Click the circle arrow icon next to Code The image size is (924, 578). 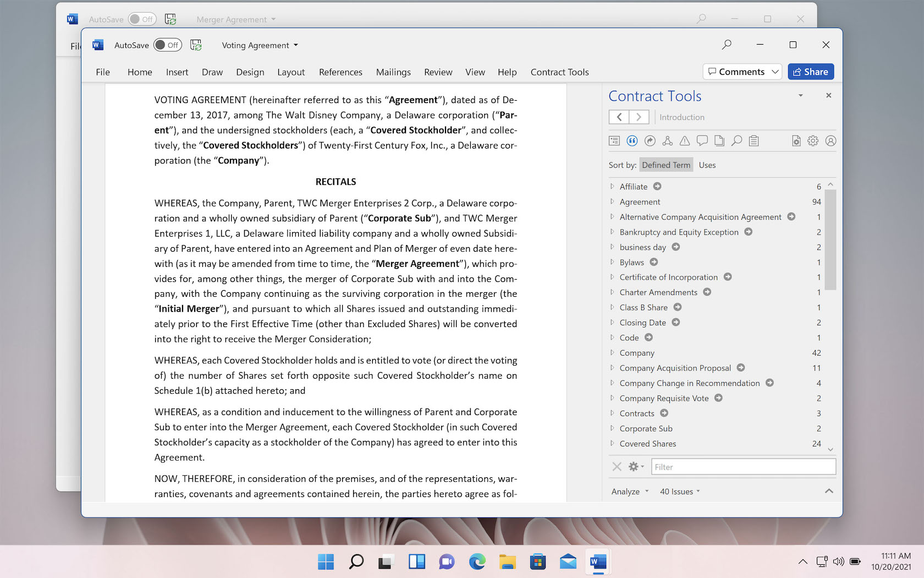point(649,337)
